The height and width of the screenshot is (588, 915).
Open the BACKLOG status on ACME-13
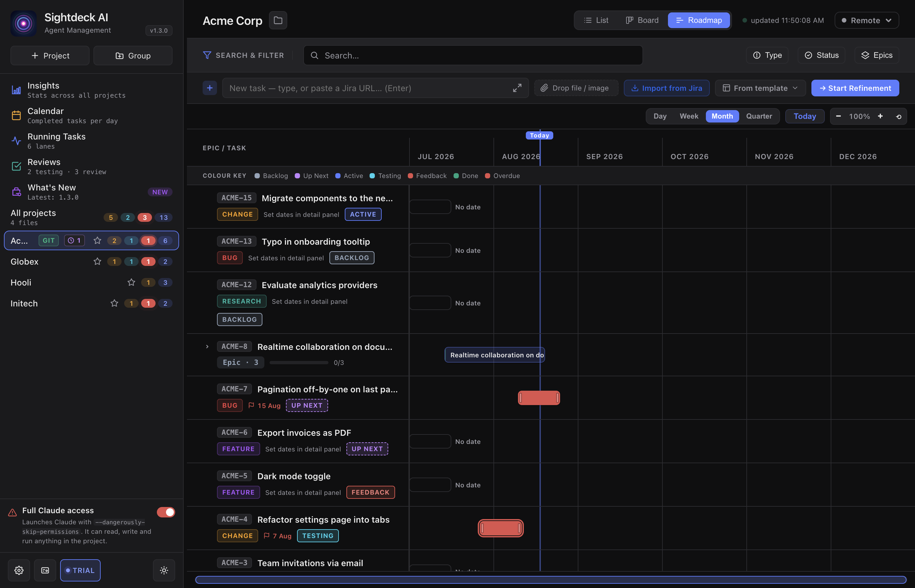point(352,258)
